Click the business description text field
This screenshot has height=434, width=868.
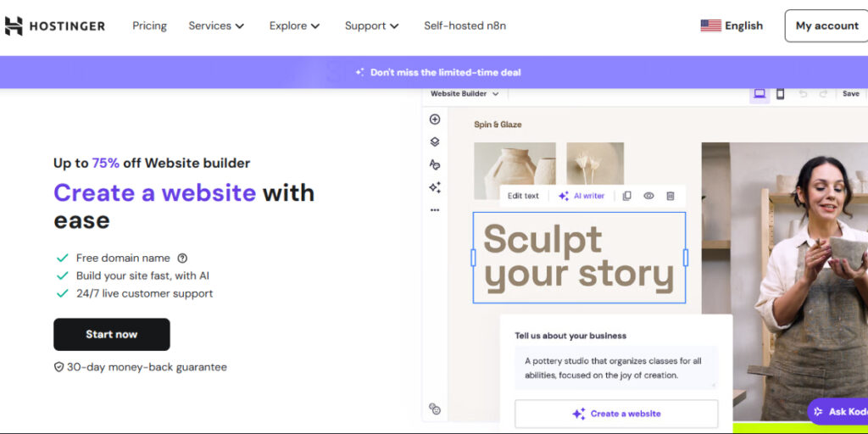(x=615, y=368)
